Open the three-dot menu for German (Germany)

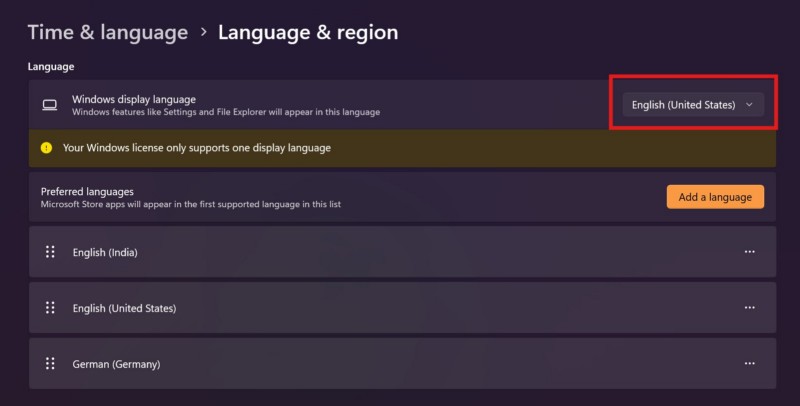[x=749, y=364]
